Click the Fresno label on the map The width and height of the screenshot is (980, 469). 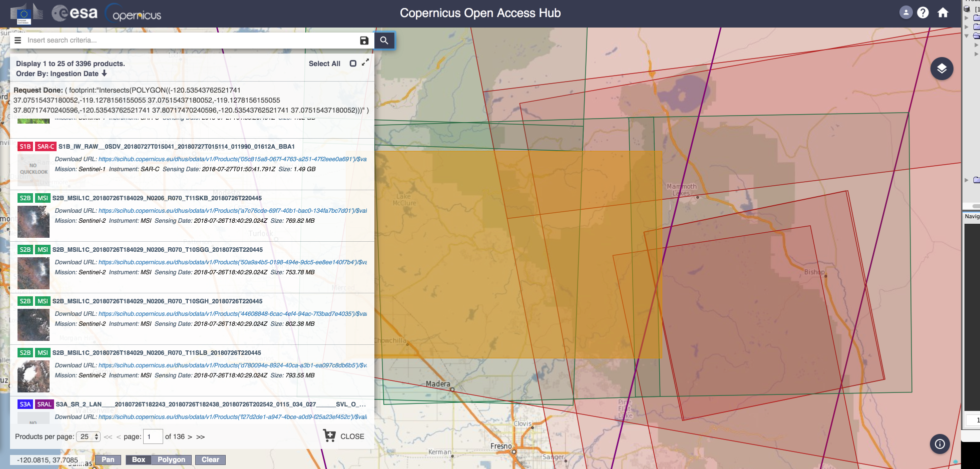pos(501,446)
